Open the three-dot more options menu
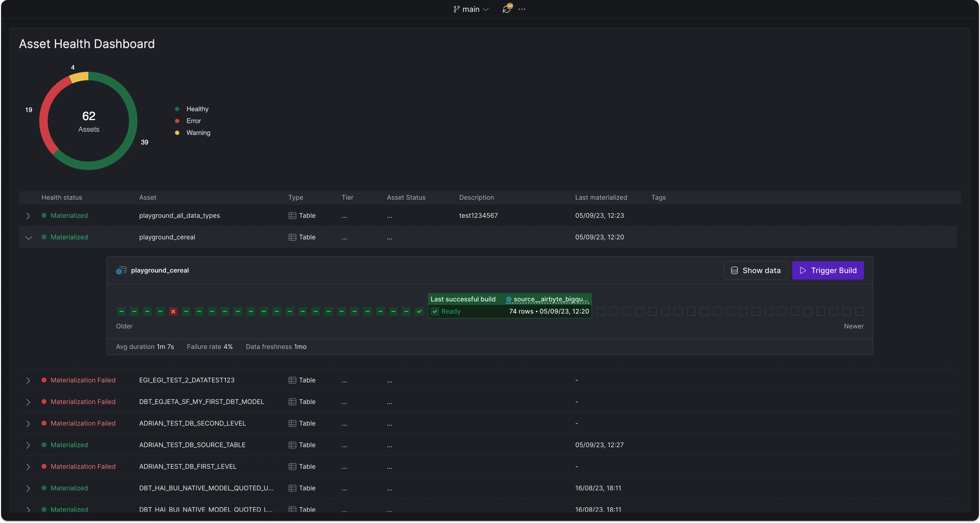 point(522,9)
